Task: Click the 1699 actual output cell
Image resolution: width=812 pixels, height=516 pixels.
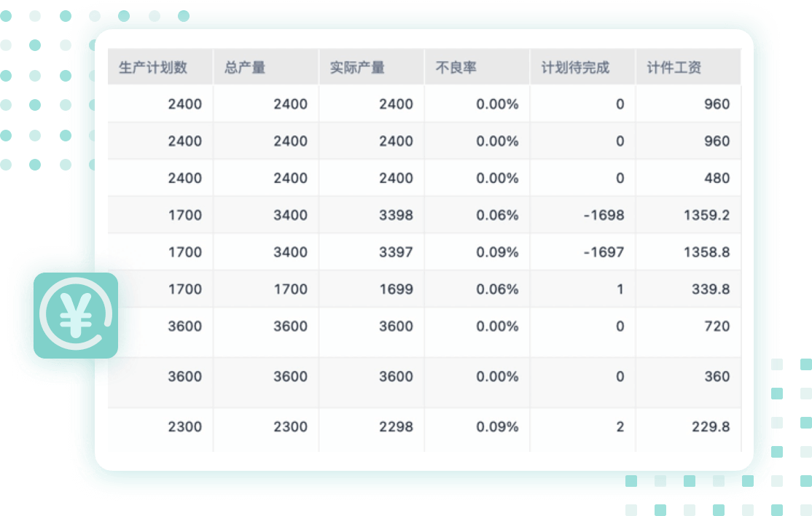Action: coord(372,289)
